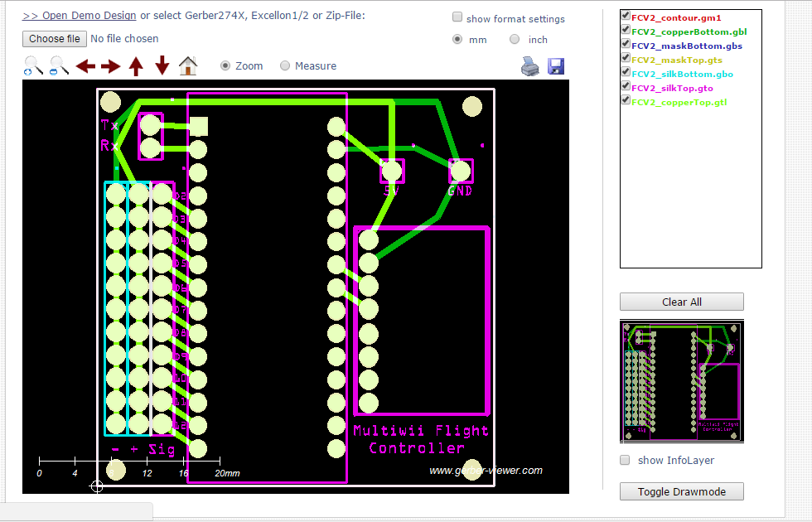Pan down with the downward arrow icon
Image resolution: width=812 pixels, height=522 pixels.
pos(162,65)
